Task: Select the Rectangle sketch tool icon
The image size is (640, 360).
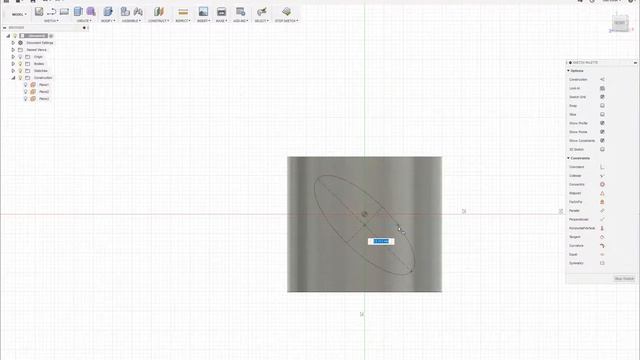Action: point(64,11)
